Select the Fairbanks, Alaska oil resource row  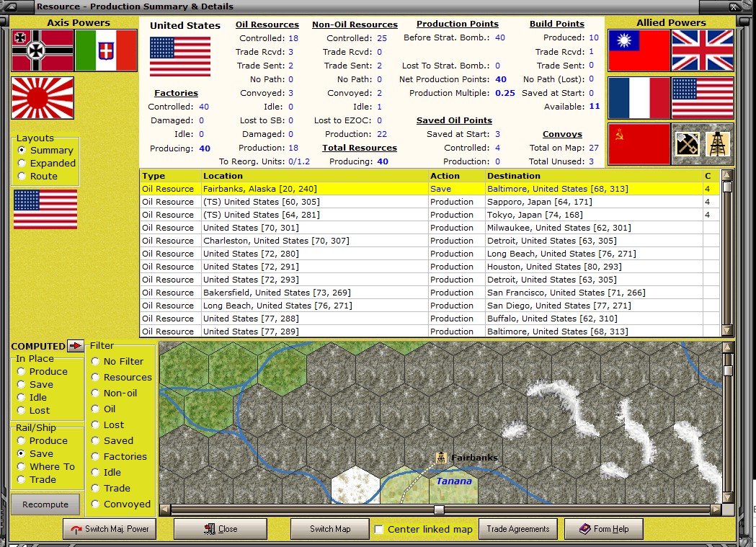(430, 189)
